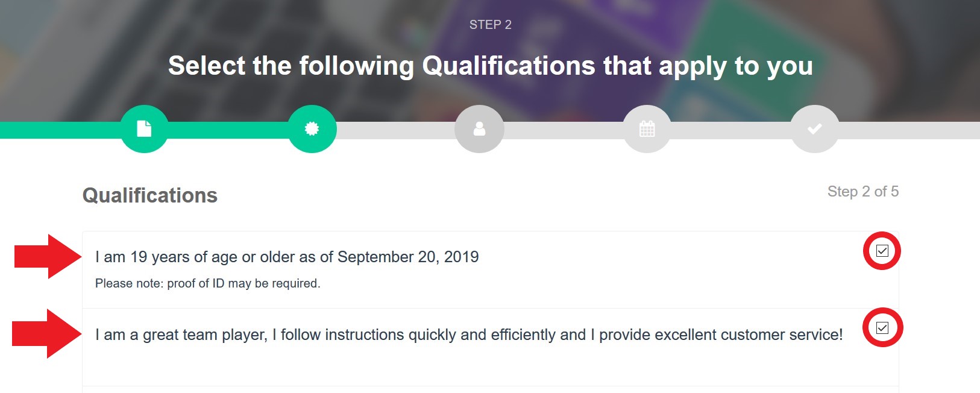Select the green qualifications badge step icon
The width and height of the screenshot is (980, 393).
coord(312,129)
